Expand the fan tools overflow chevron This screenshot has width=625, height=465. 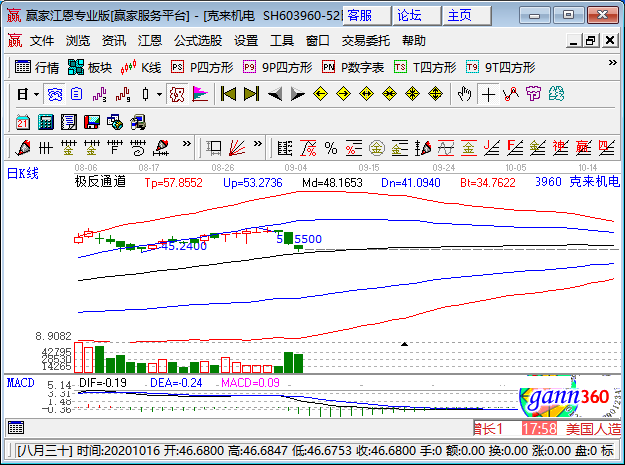[258, 144]
